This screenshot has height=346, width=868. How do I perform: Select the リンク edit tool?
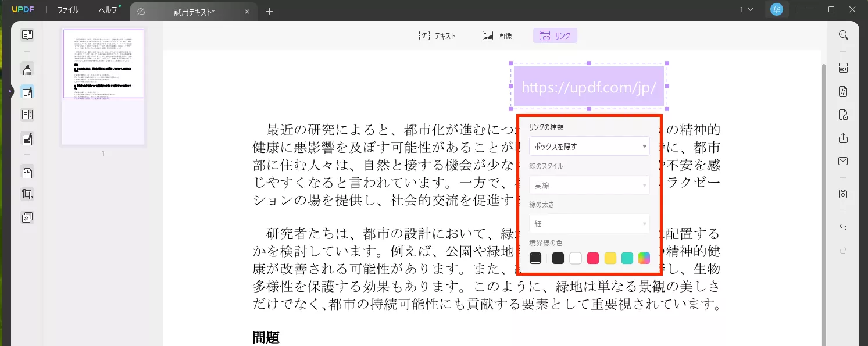click(555, 35)
